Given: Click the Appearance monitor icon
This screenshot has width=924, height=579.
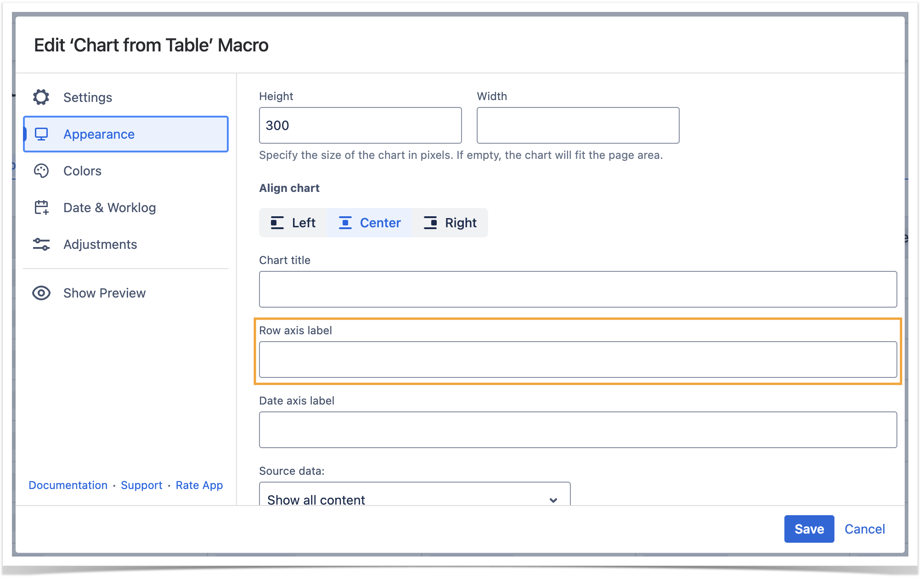Looking at the screenshot, I should coord(41,134).
